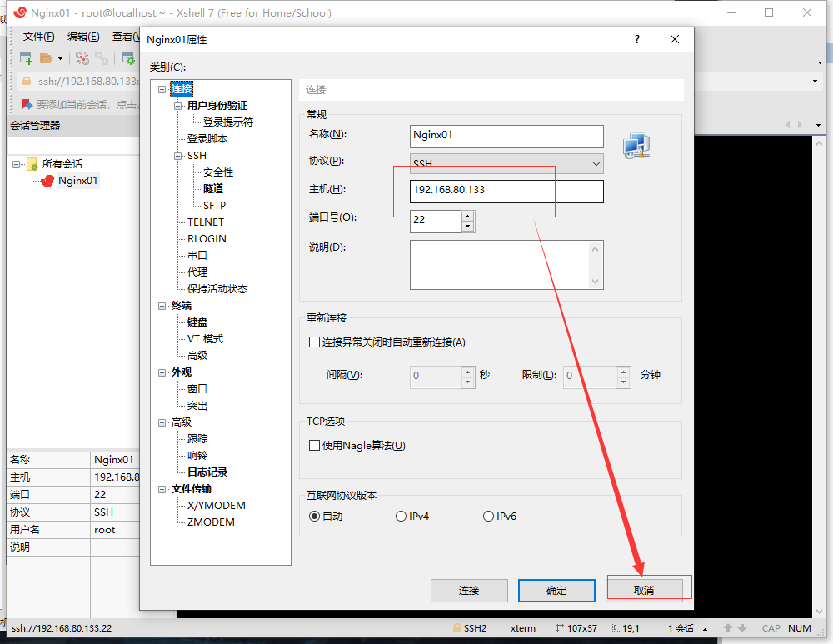Click the disconnect broken-link toolbar icon
Screen dimensions: 833x644
tap(82, 58)
